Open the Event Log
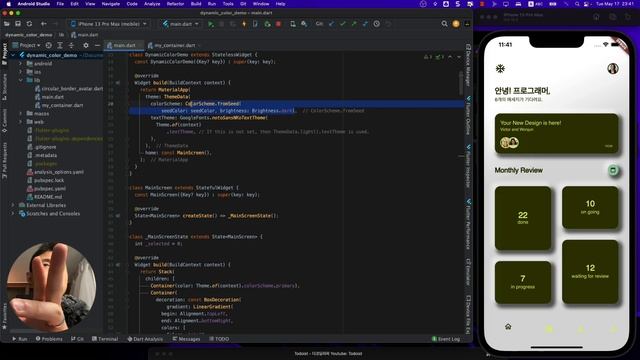This screenshot has height=360, width=640. point(446,339)
